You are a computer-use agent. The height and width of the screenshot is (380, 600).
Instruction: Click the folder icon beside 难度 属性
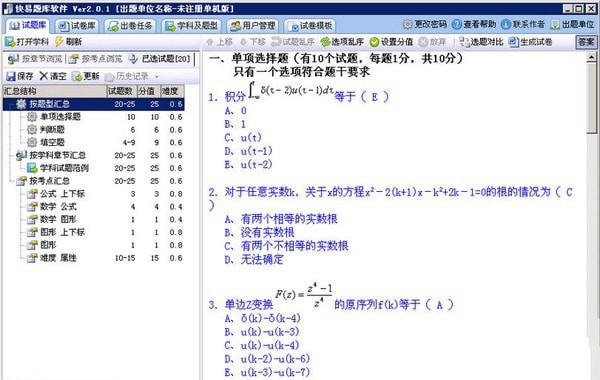(x=32, y=258)
